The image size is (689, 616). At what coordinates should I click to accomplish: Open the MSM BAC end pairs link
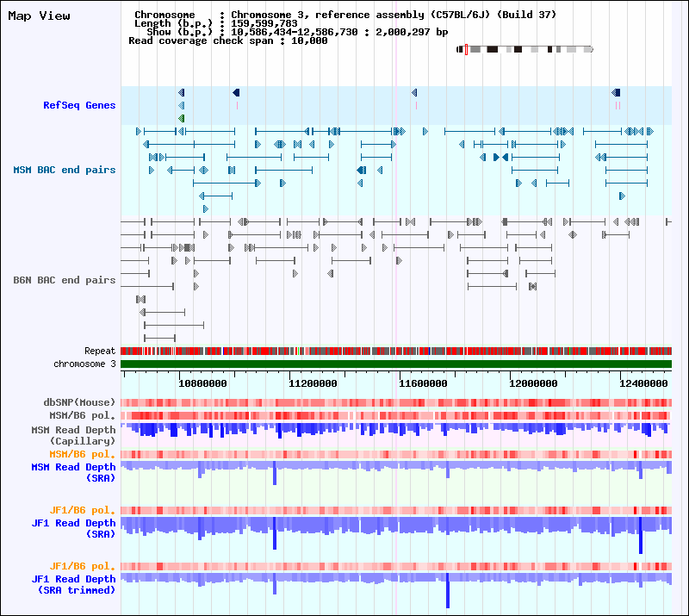coord(64,170)
